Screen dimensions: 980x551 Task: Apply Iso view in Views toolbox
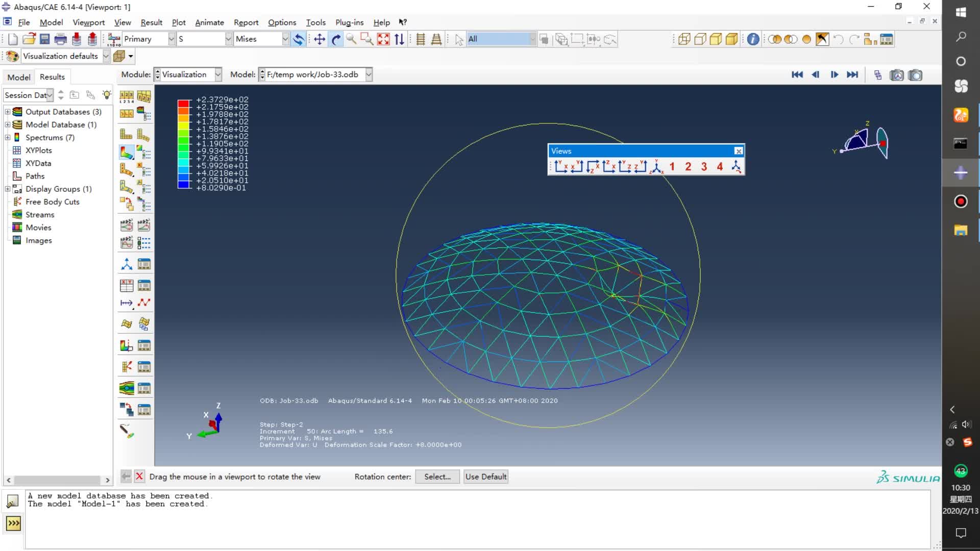[x=656, y=166]
